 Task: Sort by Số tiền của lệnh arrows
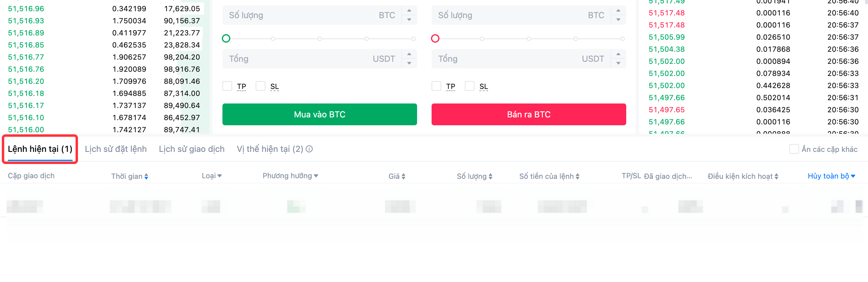point(578,176)
